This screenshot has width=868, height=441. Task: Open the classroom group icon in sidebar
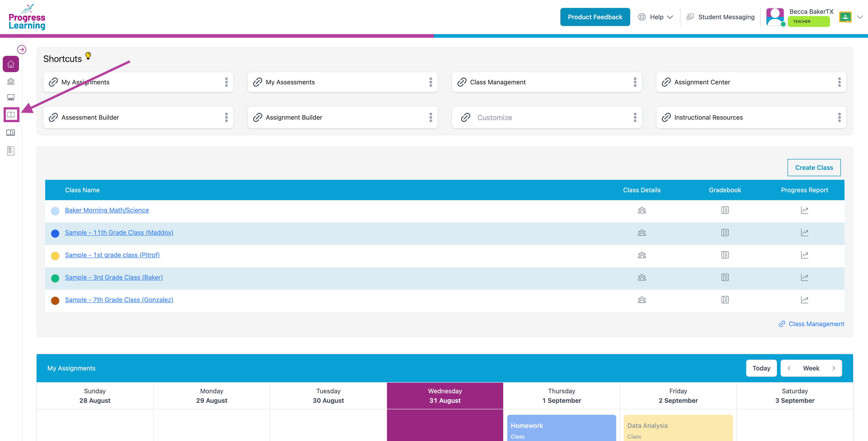point(11,98)
